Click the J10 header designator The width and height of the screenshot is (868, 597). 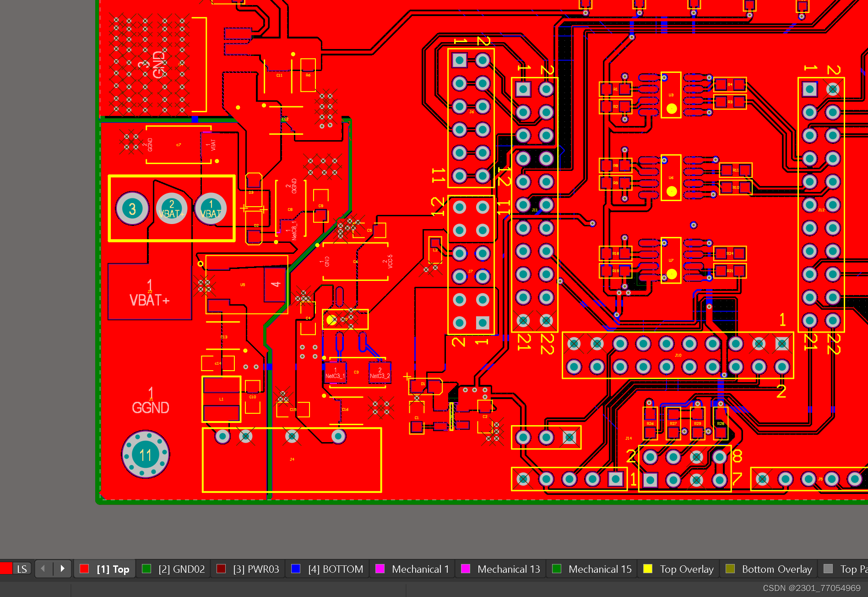[678, 355]
